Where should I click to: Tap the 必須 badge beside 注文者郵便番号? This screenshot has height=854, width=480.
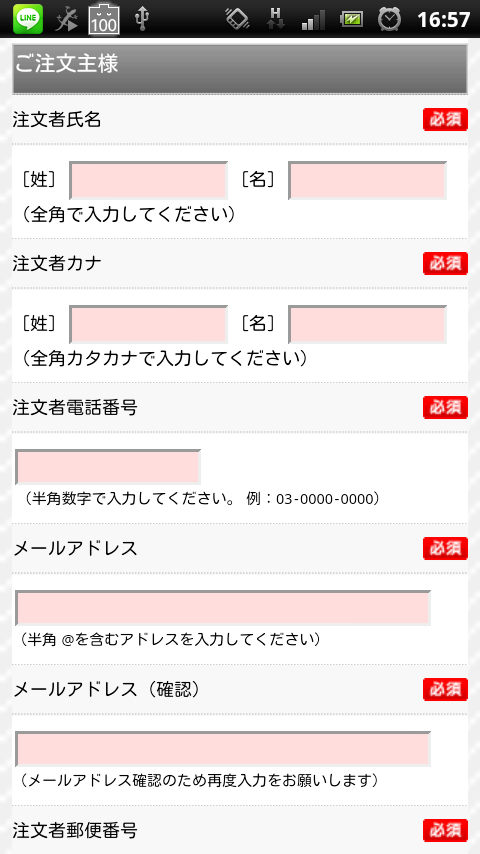445,830
